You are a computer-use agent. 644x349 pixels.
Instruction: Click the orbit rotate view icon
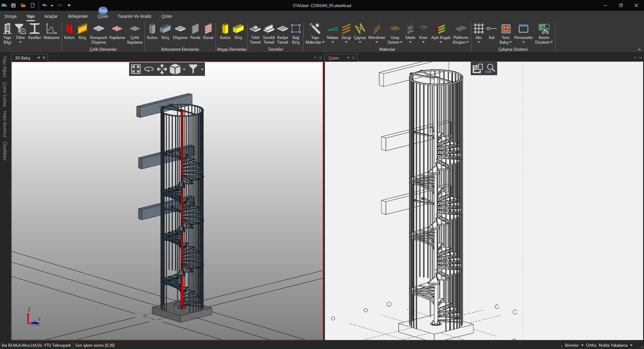[x=149, y=69]
